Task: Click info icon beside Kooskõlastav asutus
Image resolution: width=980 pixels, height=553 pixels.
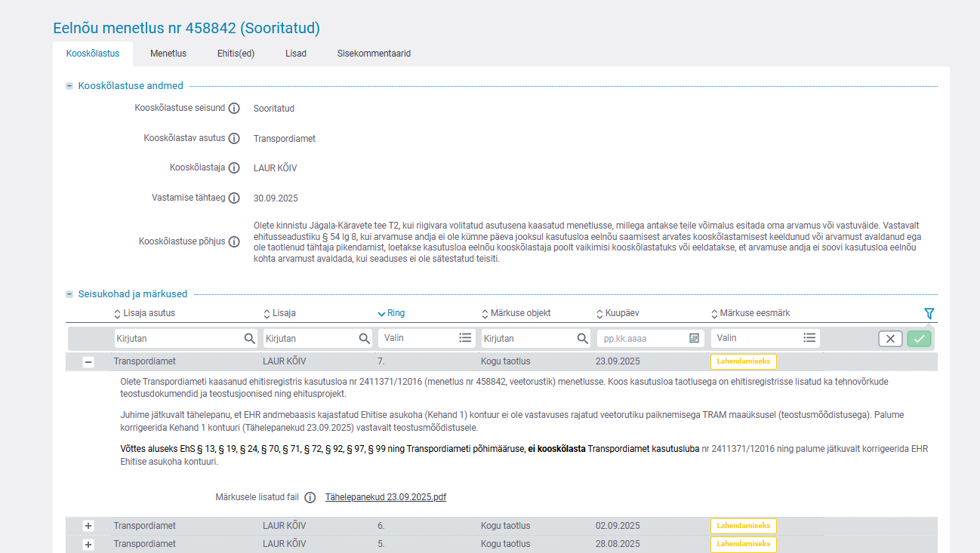Action: [234, 138]
